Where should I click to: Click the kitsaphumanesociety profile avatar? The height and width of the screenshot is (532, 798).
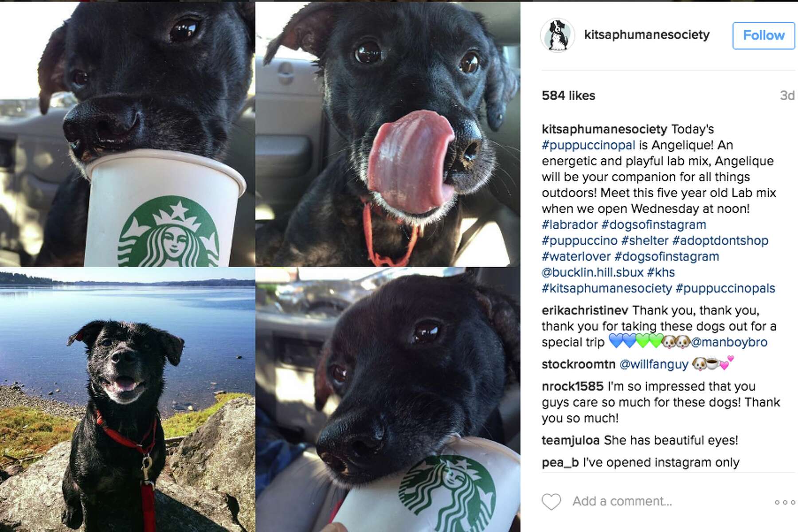(557, 35)
